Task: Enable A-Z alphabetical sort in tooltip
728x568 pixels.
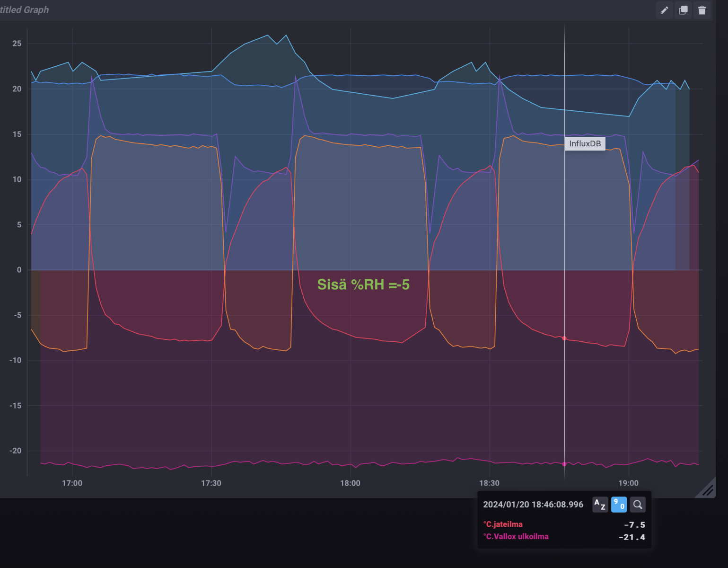Action: 600,505
